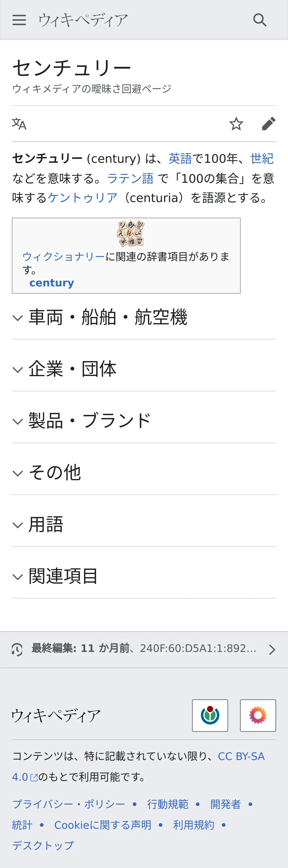Toggle the watchlist star icon
The width and height of the screenshot is (288, 868).
[x=236, y=124]
